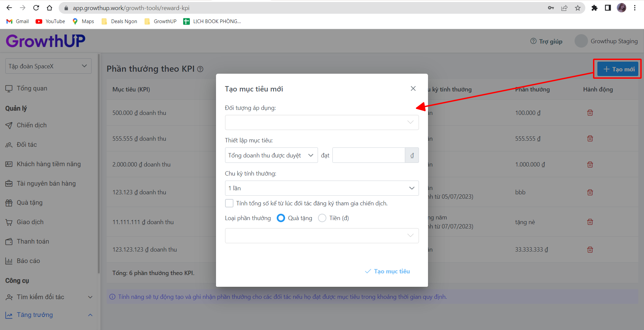This screenshot has width=644, height=330.
Task: Open the Tổng doanh thu được duyệt selector
Action: pos(271,155)
